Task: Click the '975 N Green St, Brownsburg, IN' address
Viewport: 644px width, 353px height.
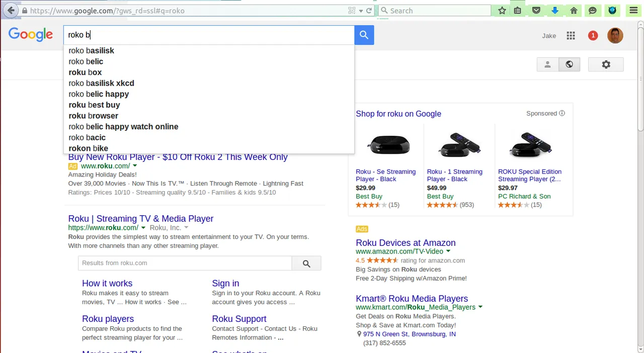Action: 410,334
